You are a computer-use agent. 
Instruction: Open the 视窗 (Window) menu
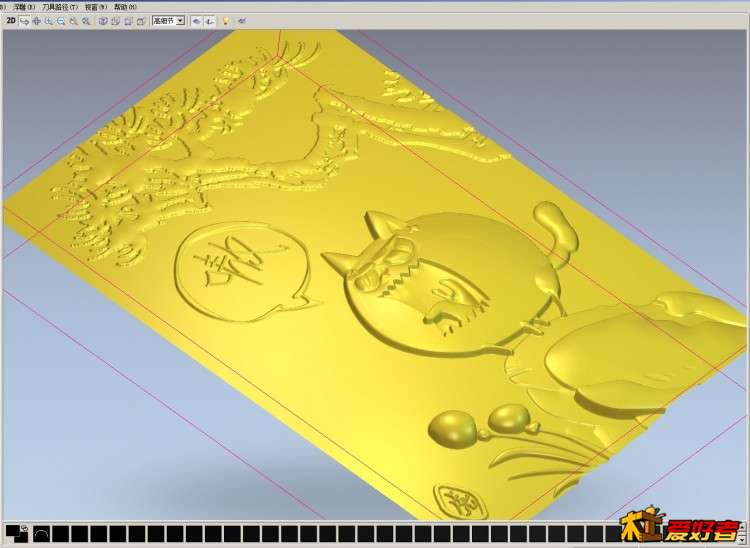coord(96,7)
